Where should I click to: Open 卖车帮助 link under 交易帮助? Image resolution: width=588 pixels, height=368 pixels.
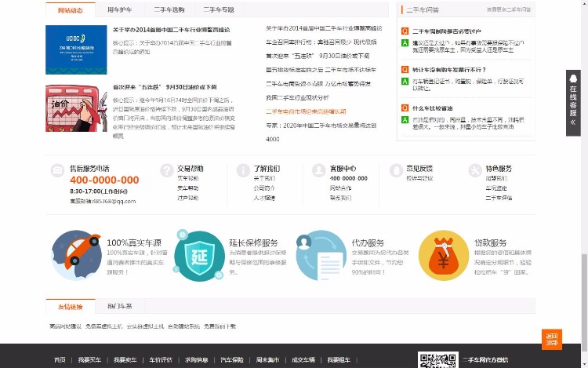coord(188,188)
